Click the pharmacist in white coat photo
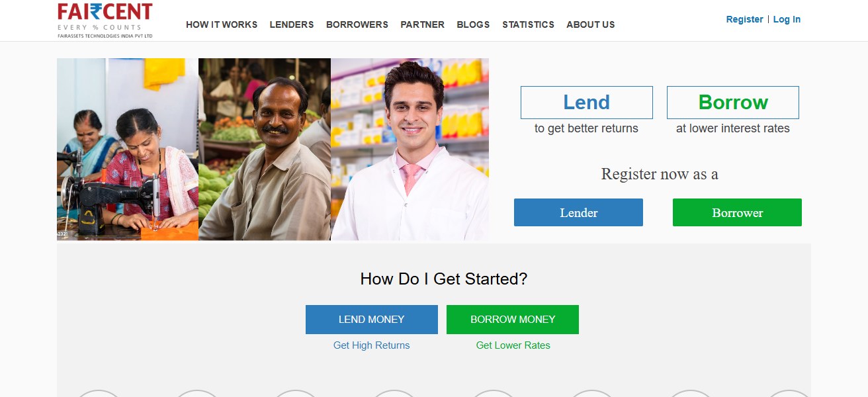 pyautogui.click(x=410, y=149)
